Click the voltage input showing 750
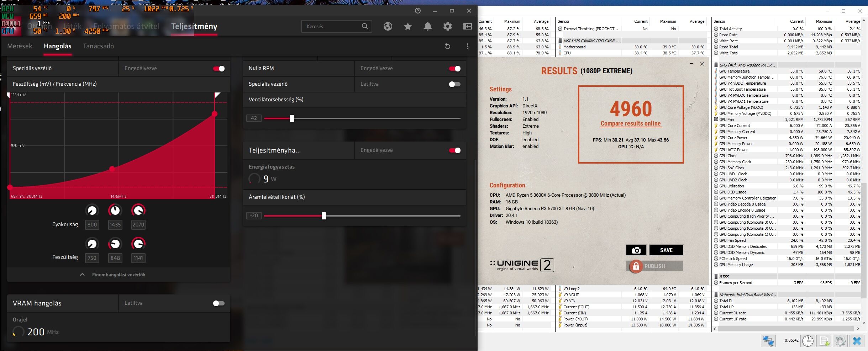 click(92, 258)
